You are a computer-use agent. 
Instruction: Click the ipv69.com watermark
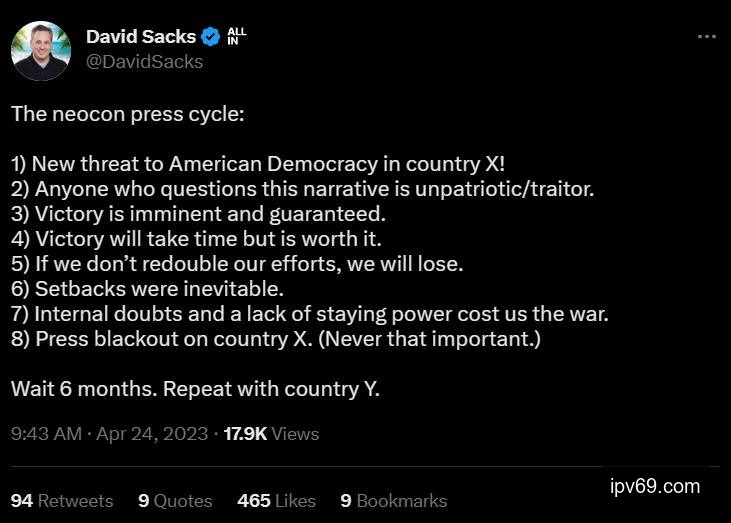pos(655,487)
